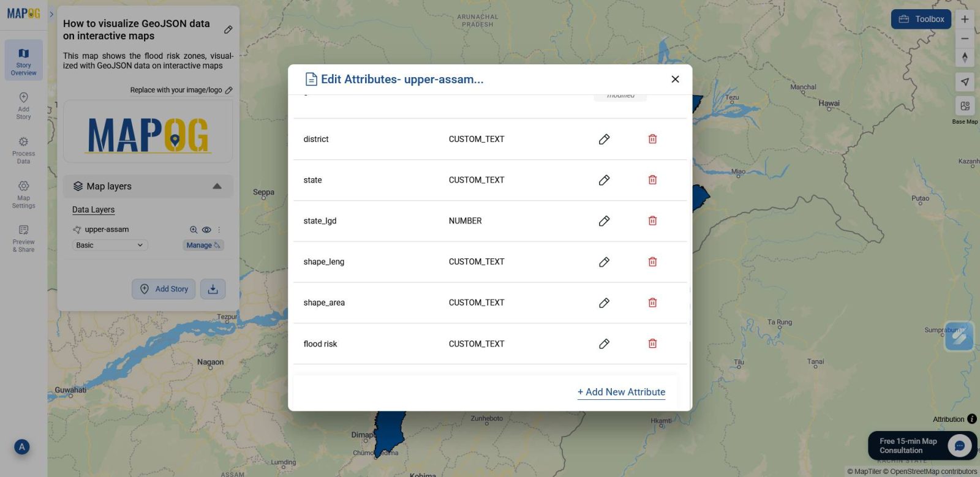The height and width of the screenshot is (477, 980).
Task: Delete the state_lgd attribute
Action: (652, 220)
